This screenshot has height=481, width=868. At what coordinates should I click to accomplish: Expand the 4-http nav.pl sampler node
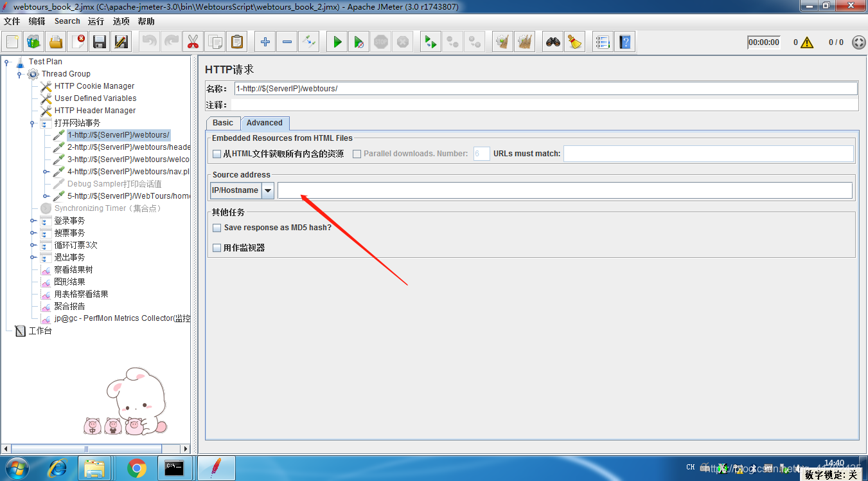click(46, 172)
